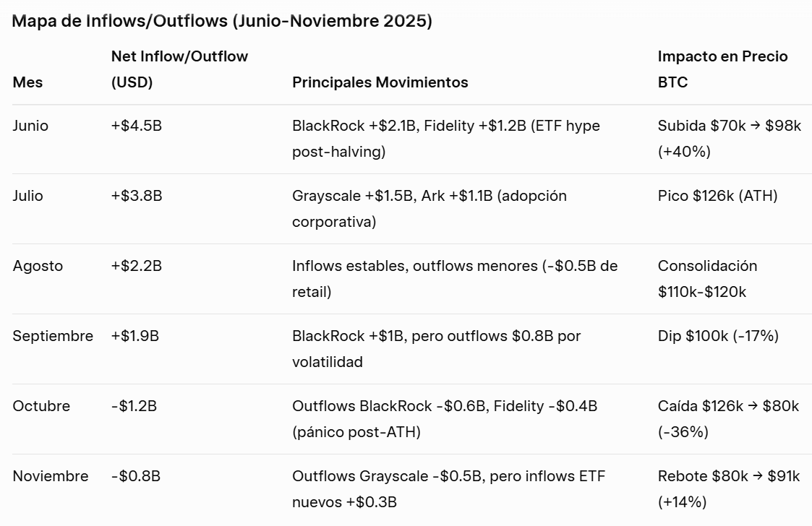Click the +$2.2B net inflow cell
812x526 pixels.
pos(136,266)
